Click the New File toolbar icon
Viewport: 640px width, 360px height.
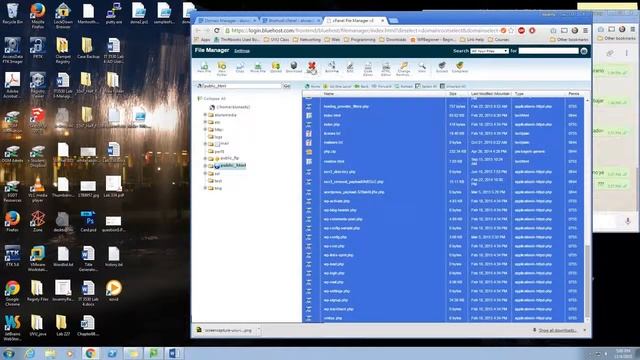point(204,67)
